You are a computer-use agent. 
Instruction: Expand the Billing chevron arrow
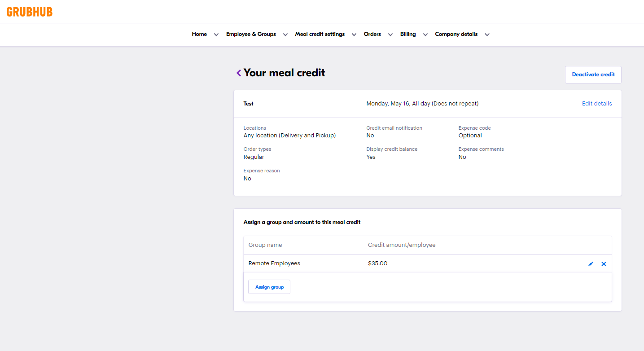point(425,35)
